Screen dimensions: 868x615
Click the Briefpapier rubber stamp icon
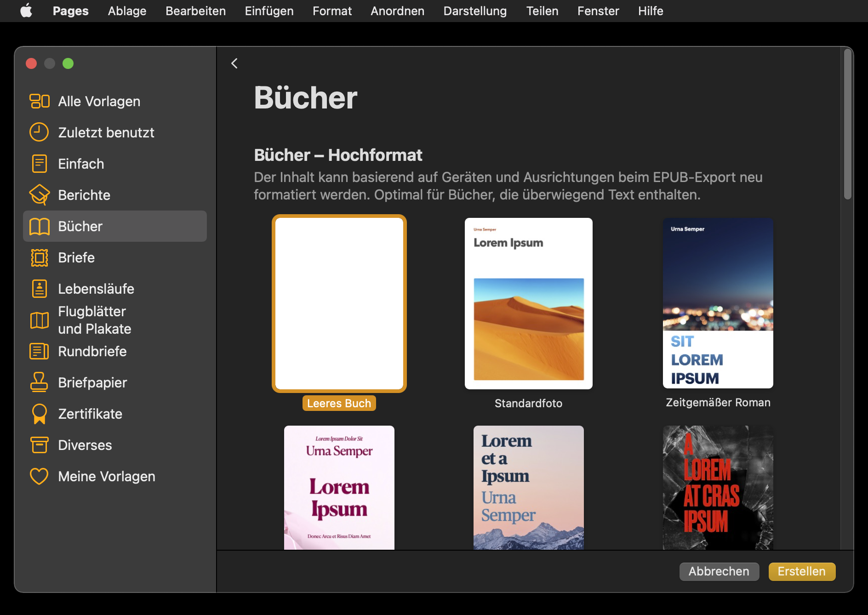coord(40,382)
